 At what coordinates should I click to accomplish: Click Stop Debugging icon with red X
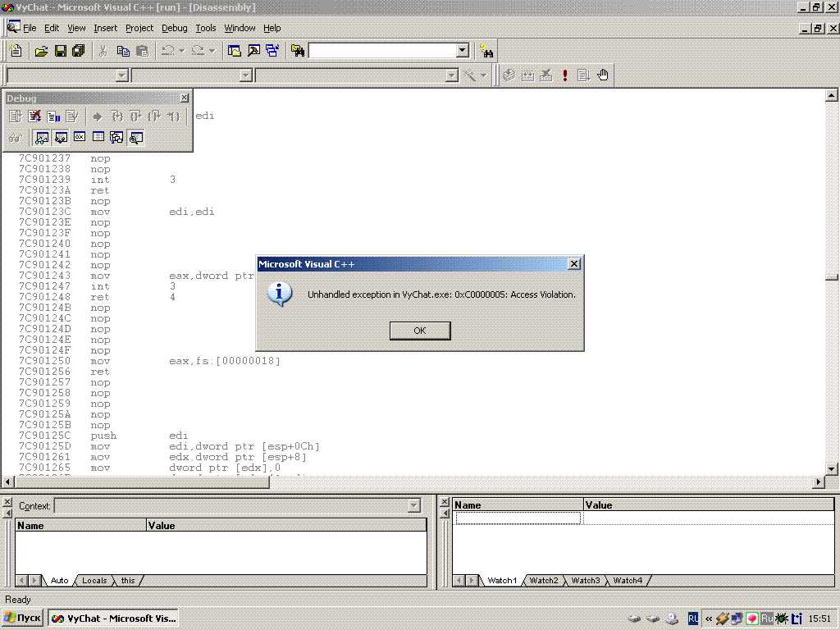tap(34, 116)
